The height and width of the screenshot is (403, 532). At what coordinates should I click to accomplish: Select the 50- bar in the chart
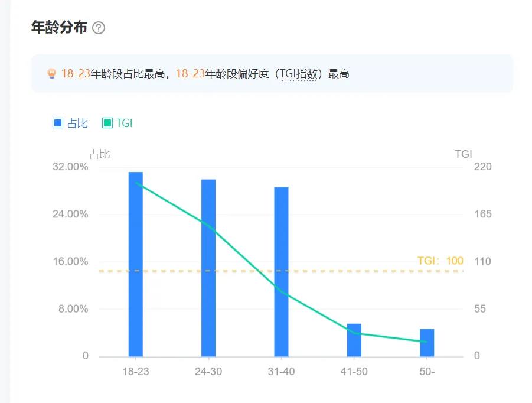(x=426, y=343)
